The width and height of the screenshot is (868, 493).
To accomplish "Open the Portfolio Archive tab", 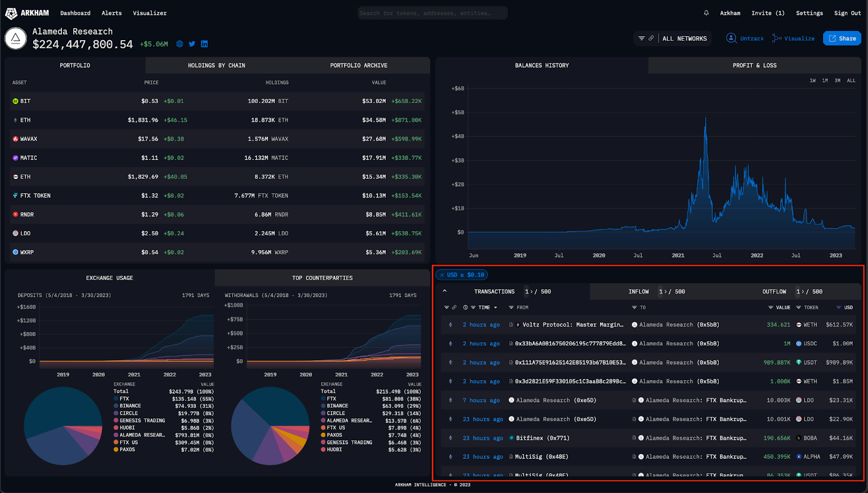I will click(359, 66).
